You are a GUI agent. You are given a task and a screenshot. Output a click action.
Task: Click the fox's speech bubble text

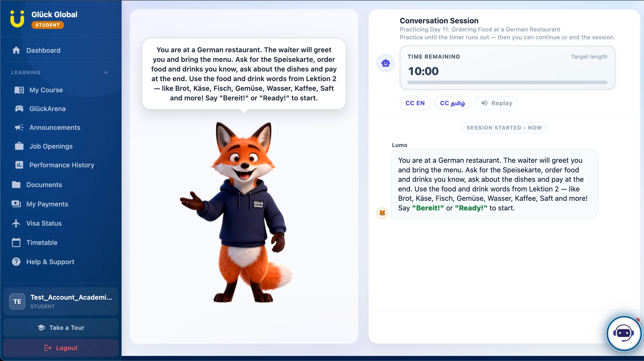tap(244, 74)
